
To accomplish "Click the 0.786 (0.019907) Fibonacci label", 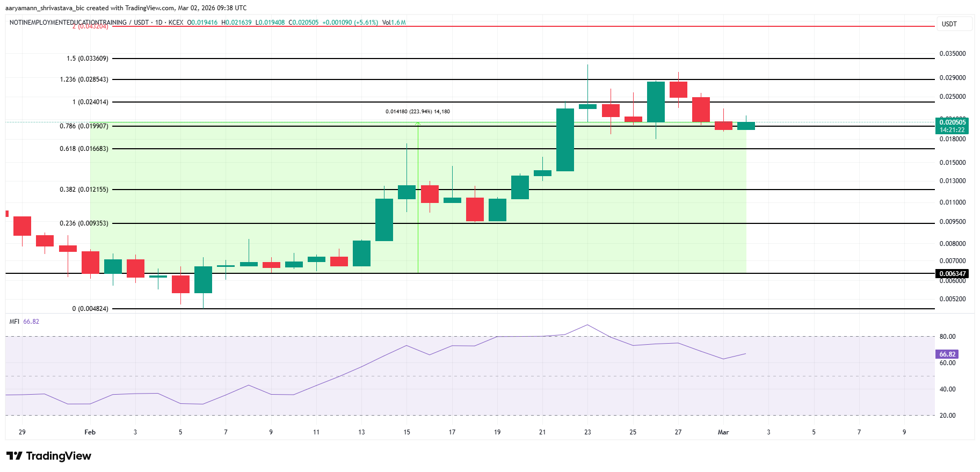I will (84, 126).
